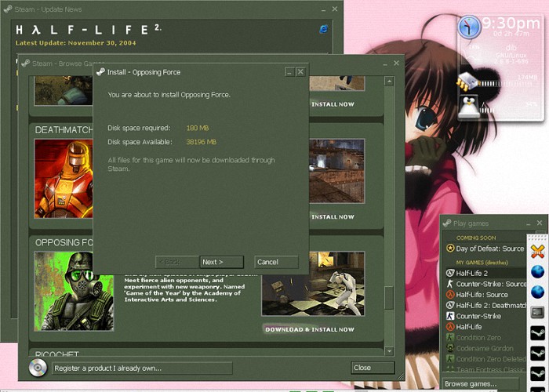The height and width of the screenshot is (392, 549).
Task: Select Counter-Strike: Source from games list
Action: click(x=490, y=284)
